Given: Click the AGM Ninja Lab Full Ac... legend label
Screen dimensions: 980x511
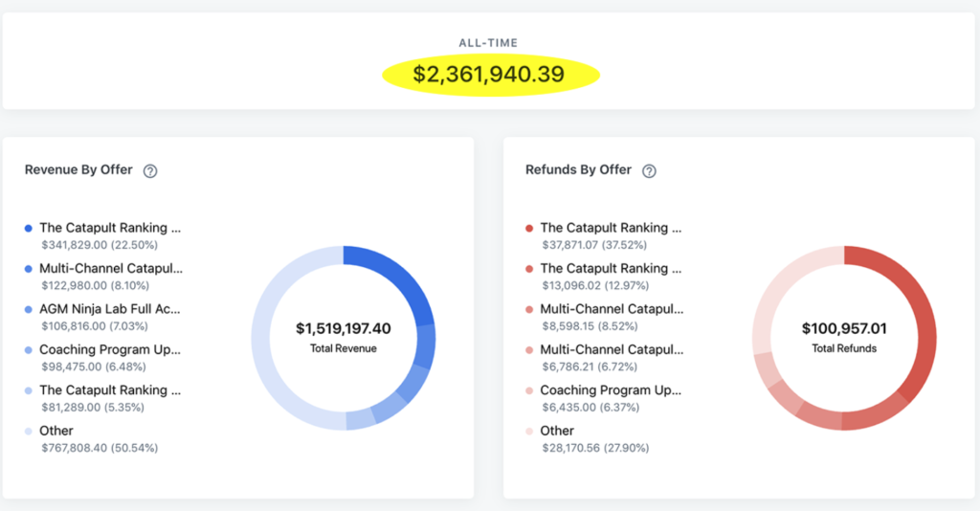Looking at the screenshot, I should [109, 309].
